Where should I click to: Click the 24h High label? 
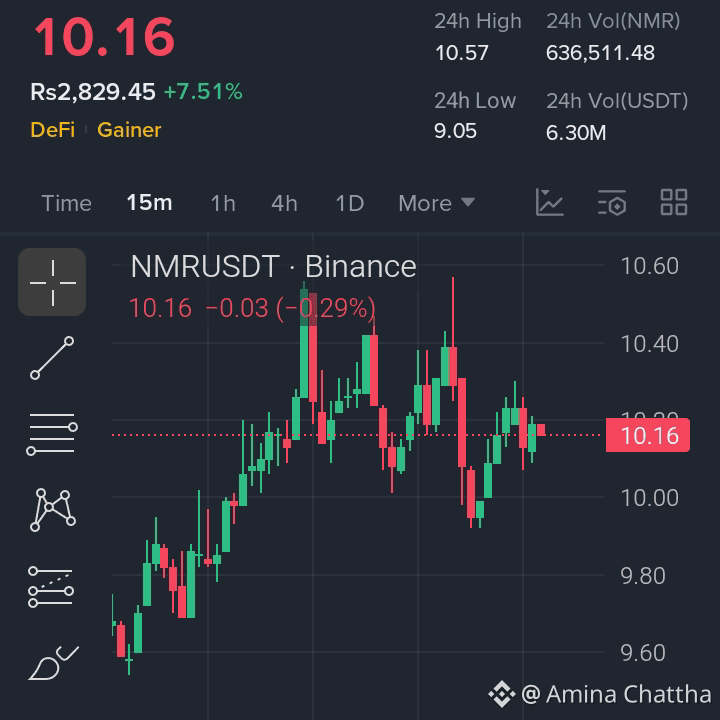point(478,21)
